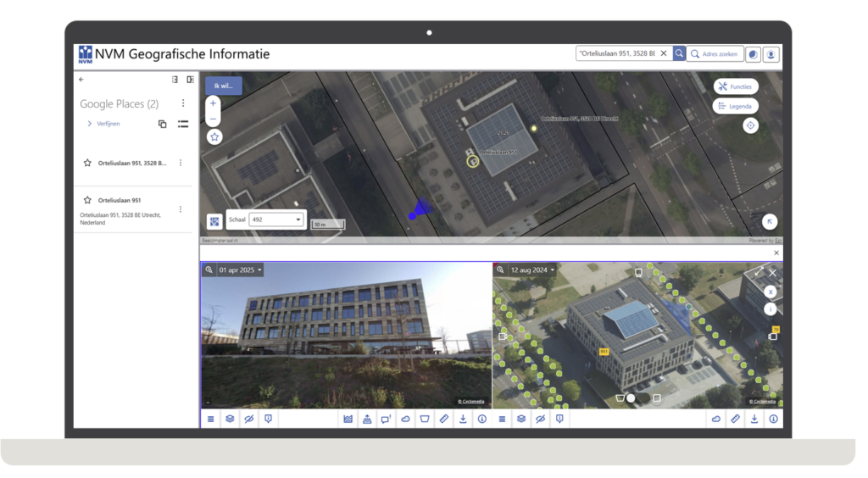Open Google Places panel options menu

tap(183, 103)
